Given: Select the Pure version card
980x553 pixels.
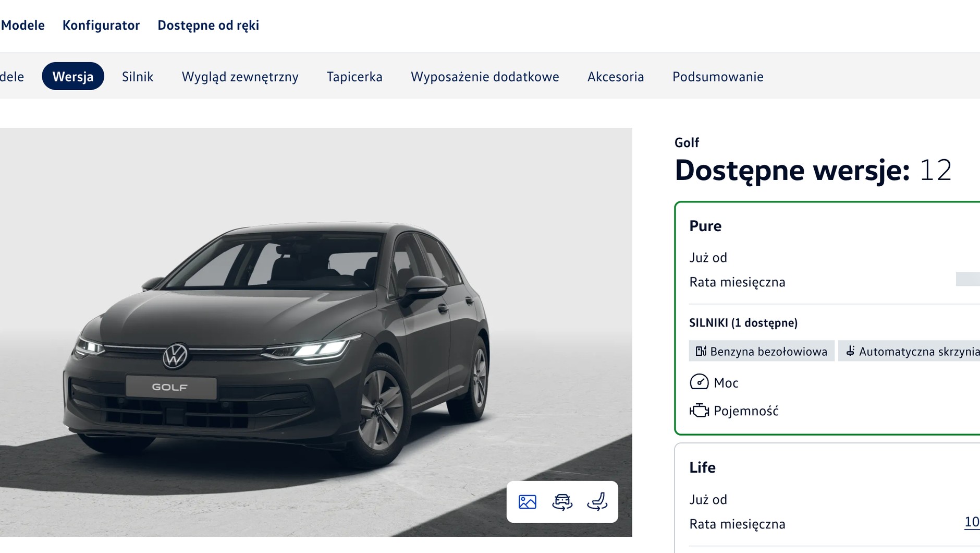Looking at the screenshot, I should [827, 318].
